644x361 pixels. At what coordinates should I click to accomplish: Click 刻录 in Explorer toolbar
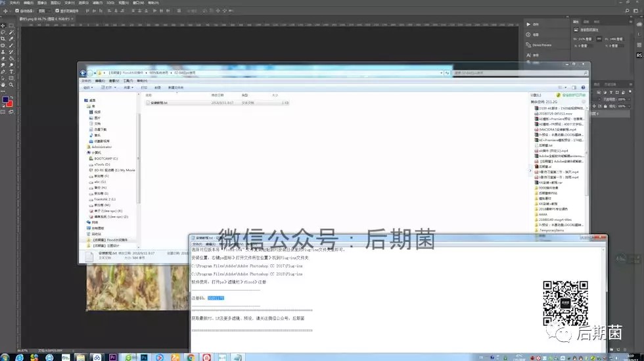157,87
